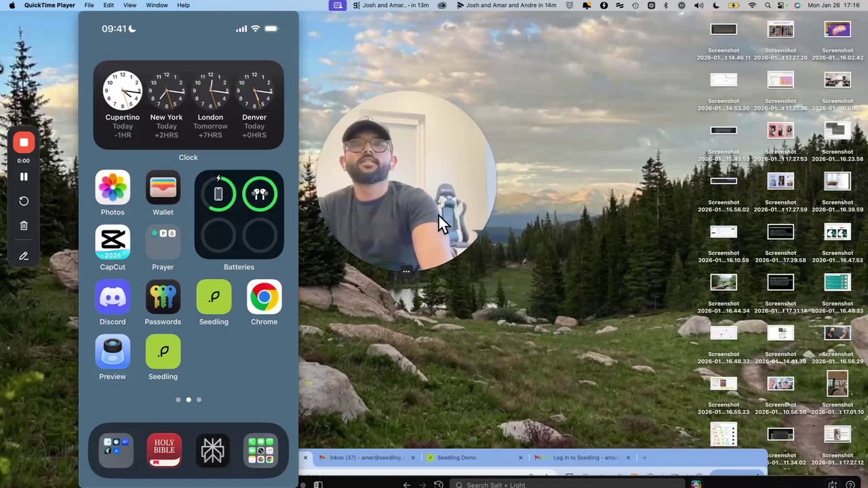Viewport: 868px width, 488px height.
Task: Go back using the back arrow
Action: (x=406, y=484)
